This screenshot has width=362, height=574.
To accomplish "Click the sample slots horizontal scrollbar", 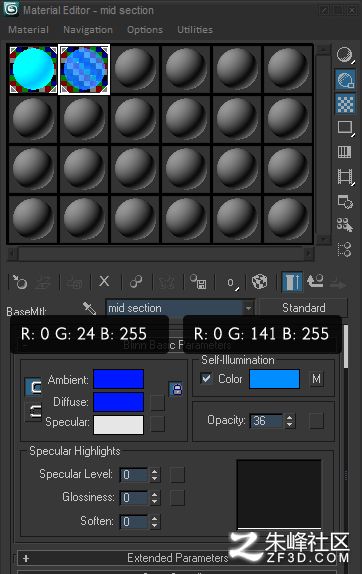I will [x=160, y=253].
